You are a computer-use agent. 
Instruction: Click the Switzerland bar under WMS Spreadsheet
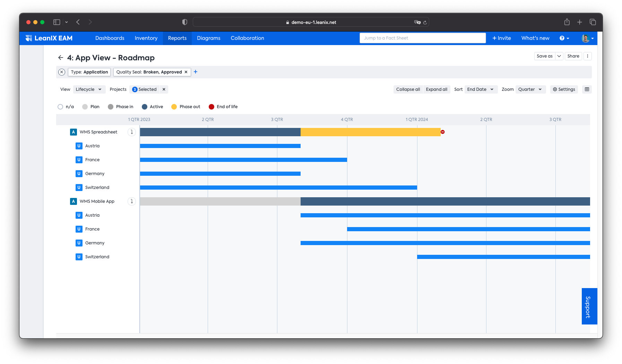point(278,188)
